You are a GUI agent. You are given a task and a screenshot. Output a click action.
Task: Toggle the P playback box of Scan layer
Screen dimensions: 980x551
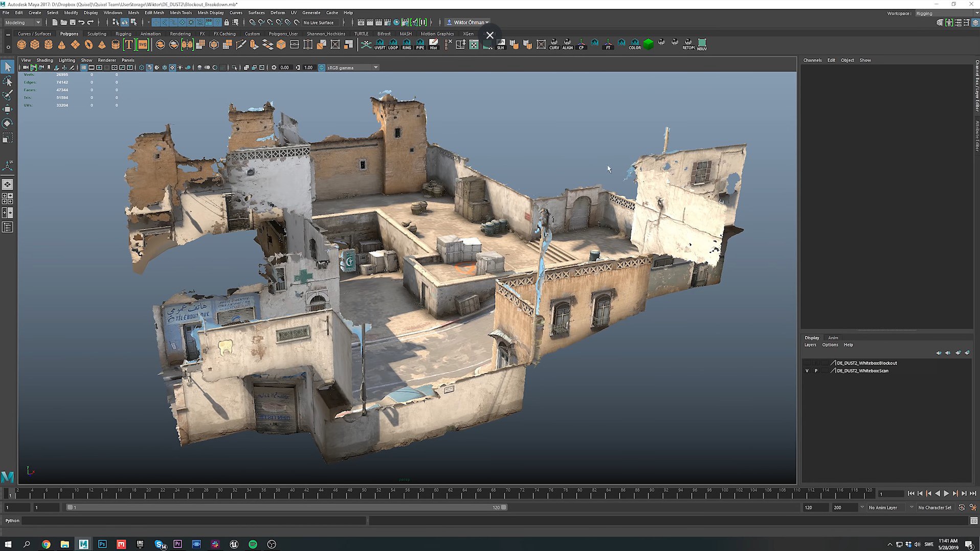tap(816, 371)
